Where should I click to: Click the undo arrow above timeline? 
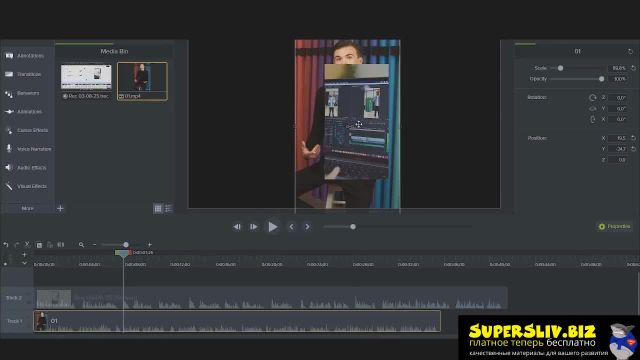point(6,244)
